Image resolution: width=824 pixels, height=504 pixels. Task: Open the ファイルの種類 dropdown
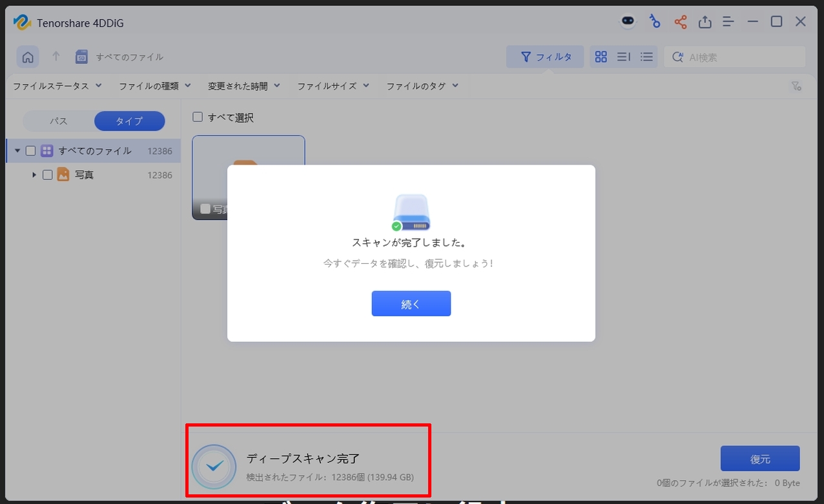(x=155, y=86)
